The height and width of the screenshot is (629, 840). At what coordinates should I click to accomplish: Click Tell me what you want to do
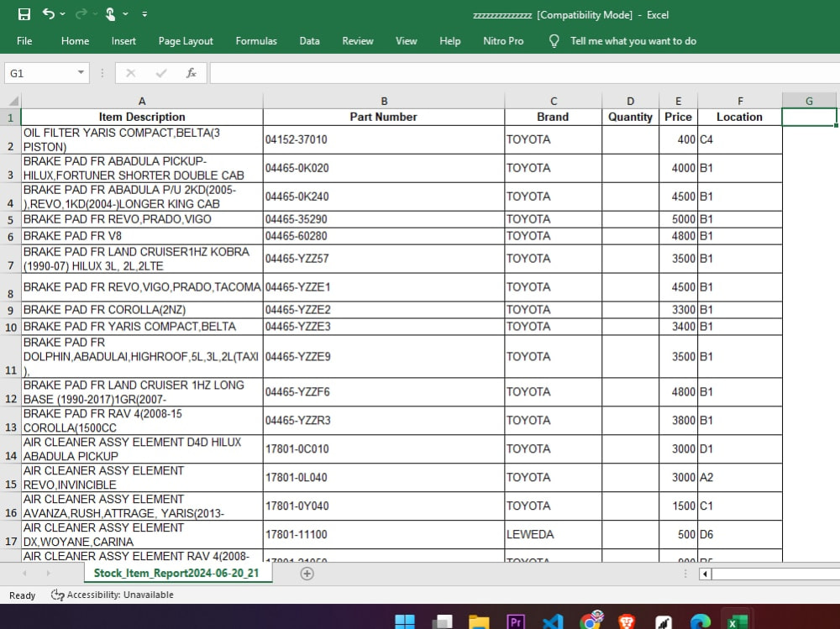click(633, 41)
